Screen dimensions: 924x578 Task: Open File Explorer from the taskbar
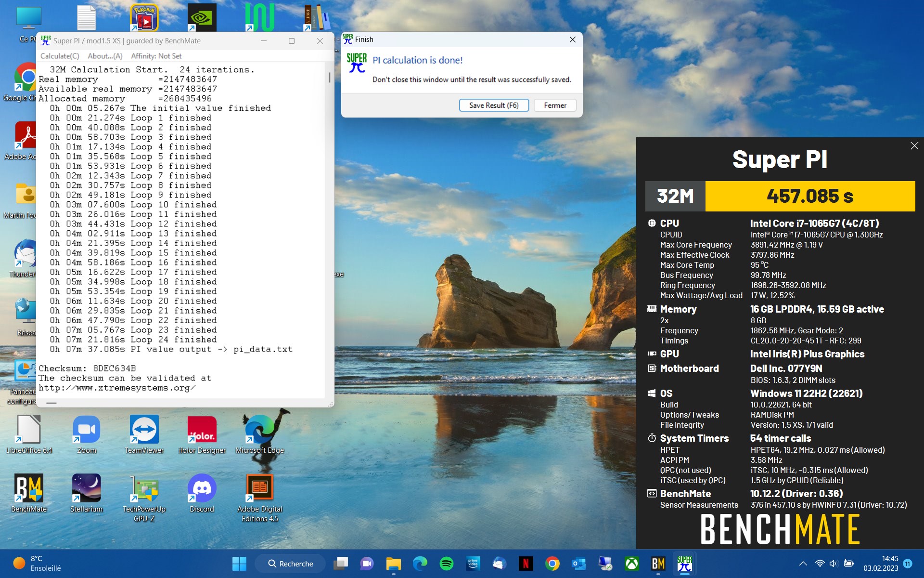pyautogui.click(x=394, y=564)
